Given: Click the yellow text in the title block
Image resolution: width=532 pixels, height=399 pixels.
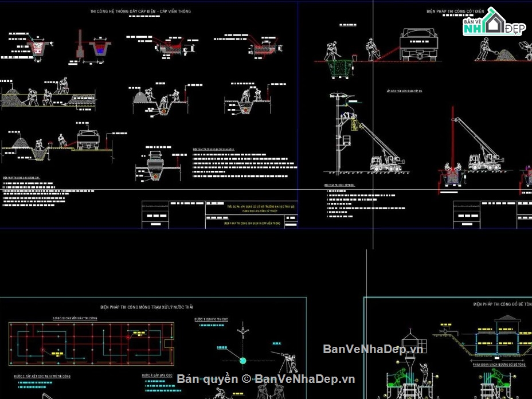Looking at the screenshot, I should click(x=261, y=209).
